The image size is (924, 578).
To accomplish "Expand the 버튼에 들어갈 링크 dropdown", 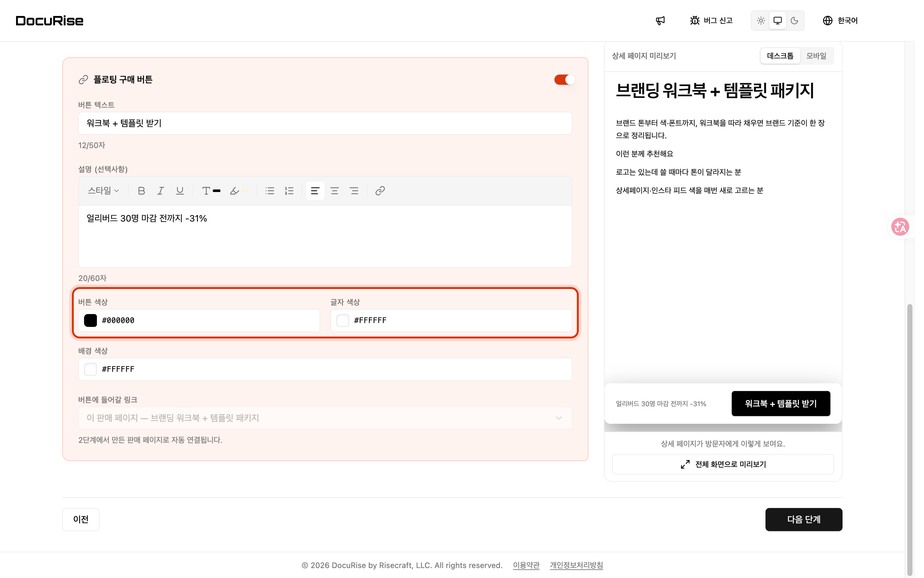I will 325,418.
